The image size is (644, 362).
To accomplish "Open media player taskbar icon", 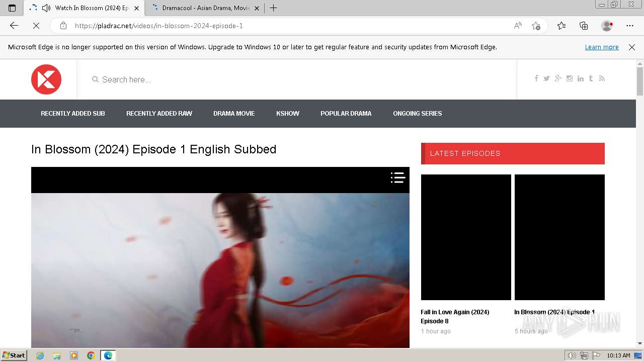I will [74, 355].
